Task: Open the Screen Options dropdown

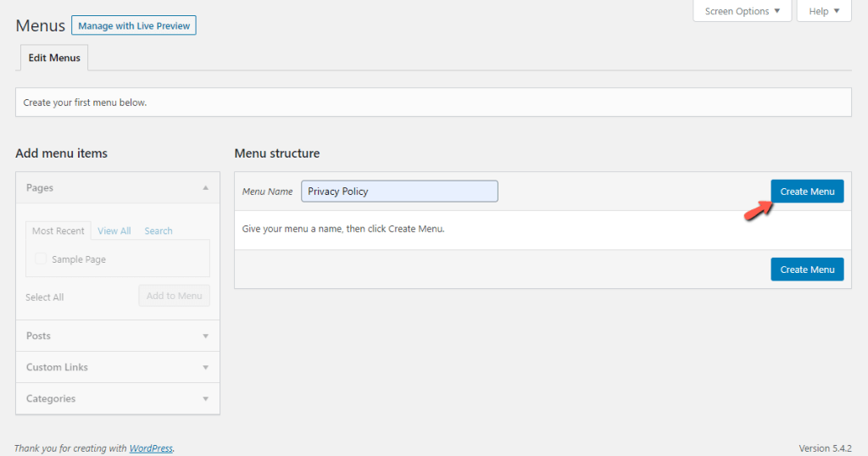Action: pyautogui.click(x=742, y=11)
